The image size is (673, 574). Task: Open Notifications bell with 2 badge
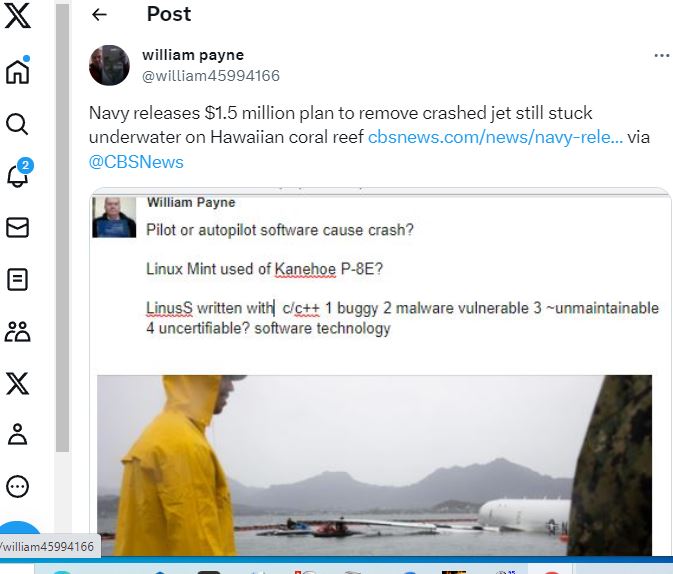(x=20, y=173)
